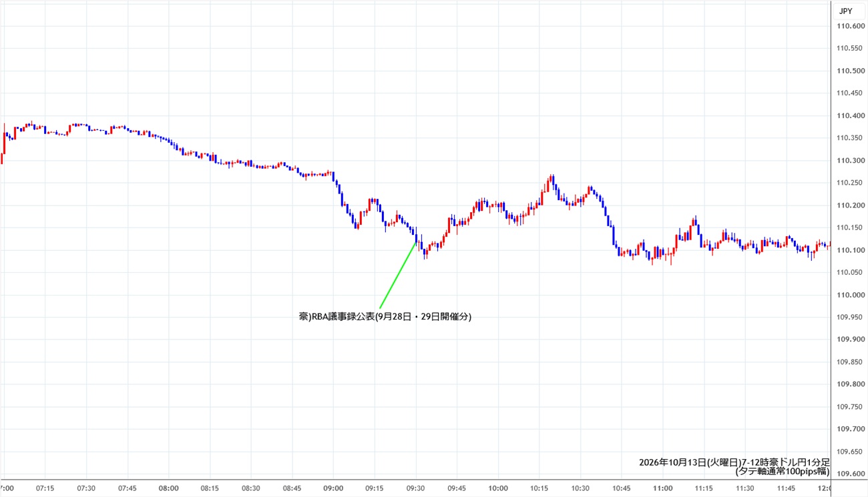The width and height of the screenshot is (868, 497).
Task: Click the 11:00 time axis label
Action: (x=663, y=488)
